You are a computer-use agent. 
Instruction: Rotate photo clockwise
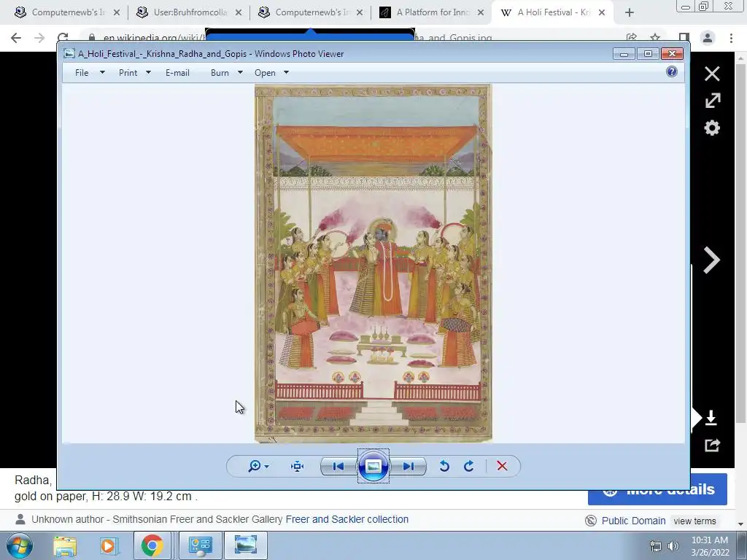pyautogui.click(x=469, y=466)
